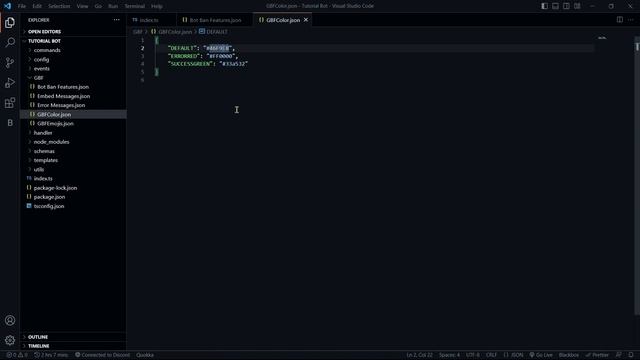Open the Explorer view in activity bar
The width and height of the screenshot is (640, 360).
(10, 22)
